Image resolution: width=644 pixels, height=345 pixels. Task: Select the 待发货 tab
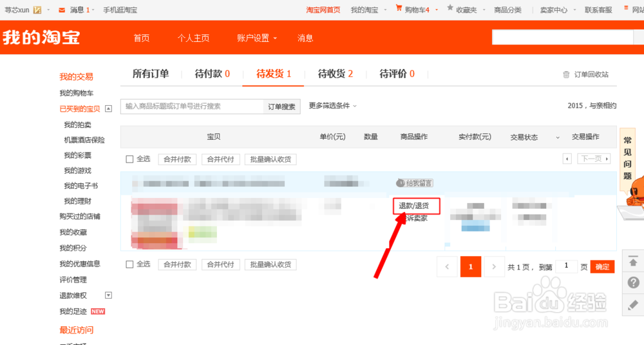(274, 74)
